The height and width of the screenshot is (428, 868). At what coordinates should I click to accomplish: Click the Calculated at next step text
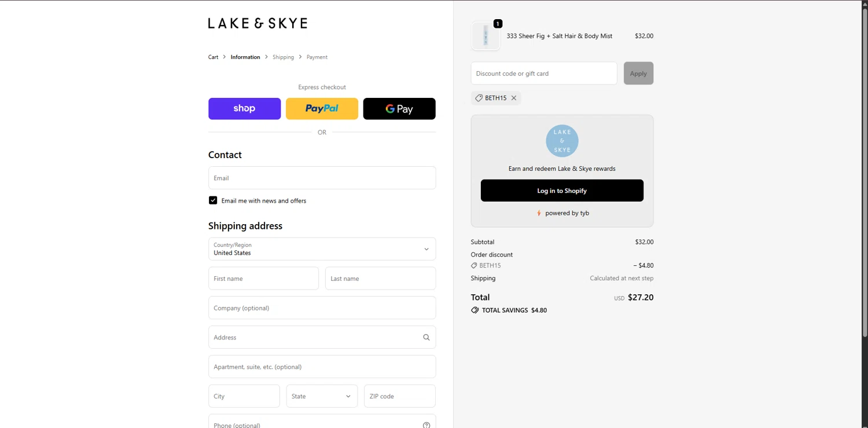[621, 279]
